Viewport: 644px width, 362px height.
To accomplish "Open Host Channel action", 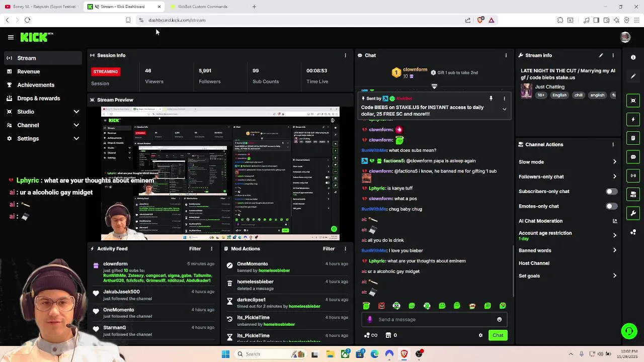I will [x=534, y=263].
